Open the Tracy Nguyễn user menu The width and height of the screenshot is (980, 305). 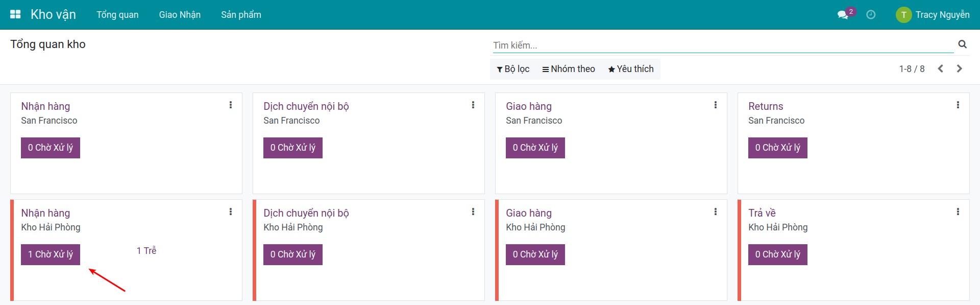[933, 15]
